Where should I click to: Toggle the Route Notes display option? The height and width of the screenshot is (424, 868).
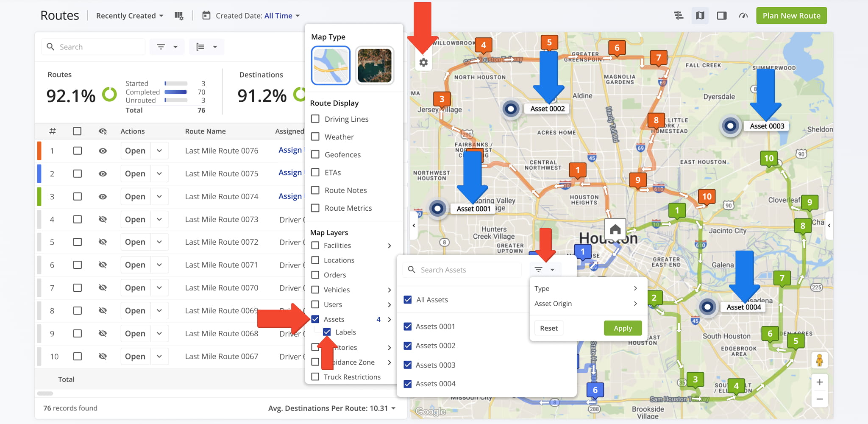pyautogui.click(x=315, y=190)
